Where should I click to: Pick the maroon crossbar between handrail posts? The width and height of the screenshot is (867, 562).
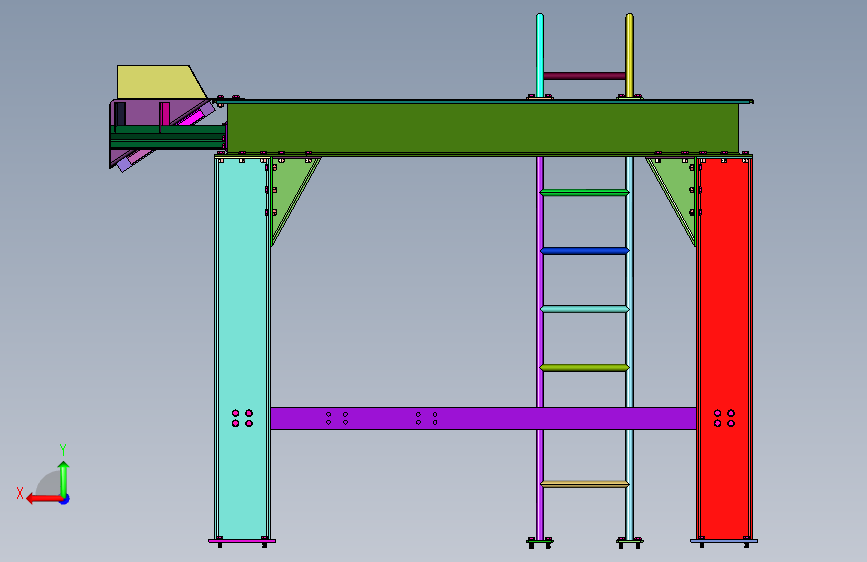click(584, 76)
